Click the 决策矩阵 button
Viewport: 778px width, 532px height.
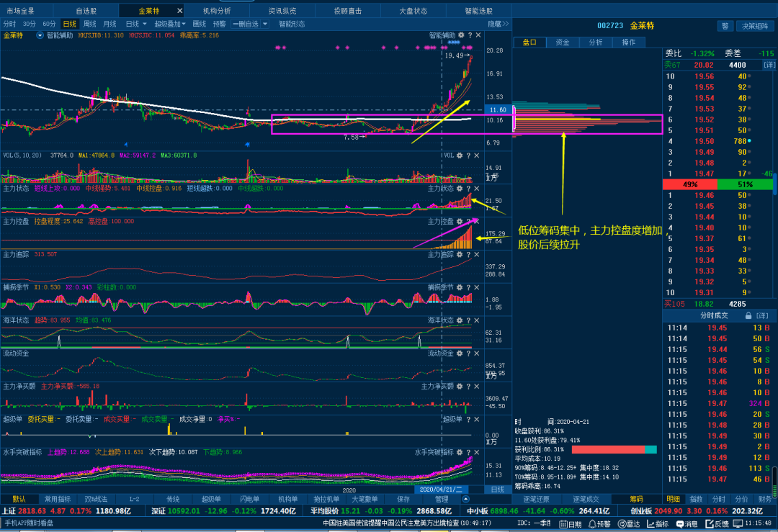(755, 27)
